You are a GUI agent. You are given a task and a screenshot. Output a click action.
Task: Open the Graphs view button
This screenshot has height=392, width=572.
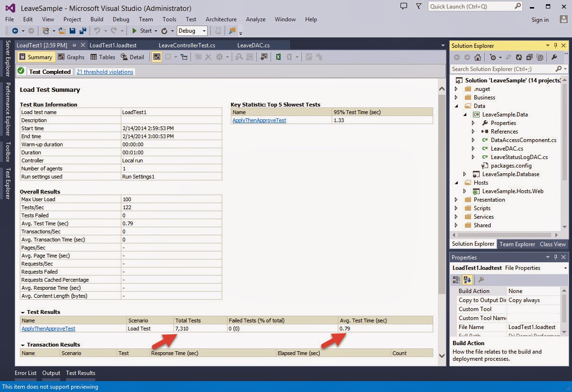pyautogui.click(x=71, y=57)
